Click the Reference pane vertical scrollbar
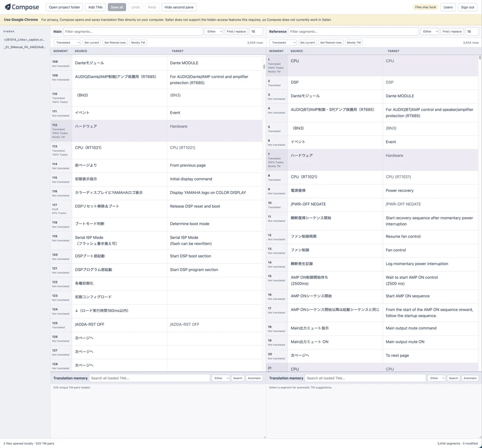This screenshot has width=482, height=448. coord(480,57)
